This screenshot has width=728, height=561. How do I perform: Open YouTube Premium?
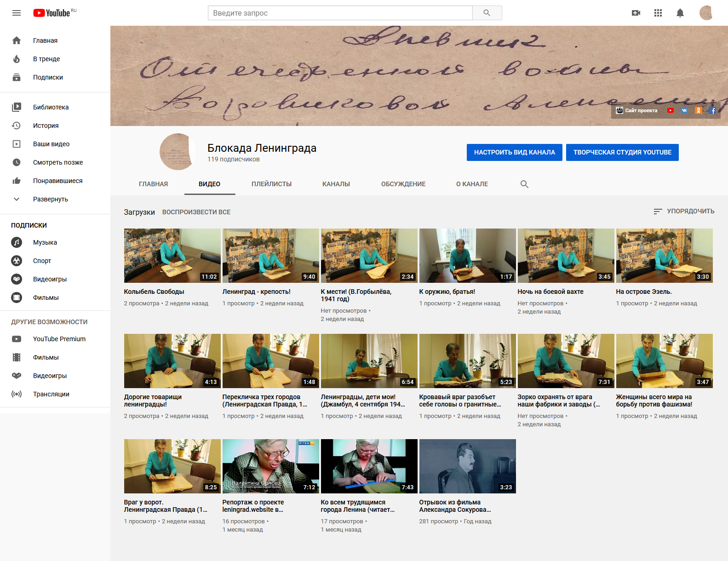tap(55, 339)
